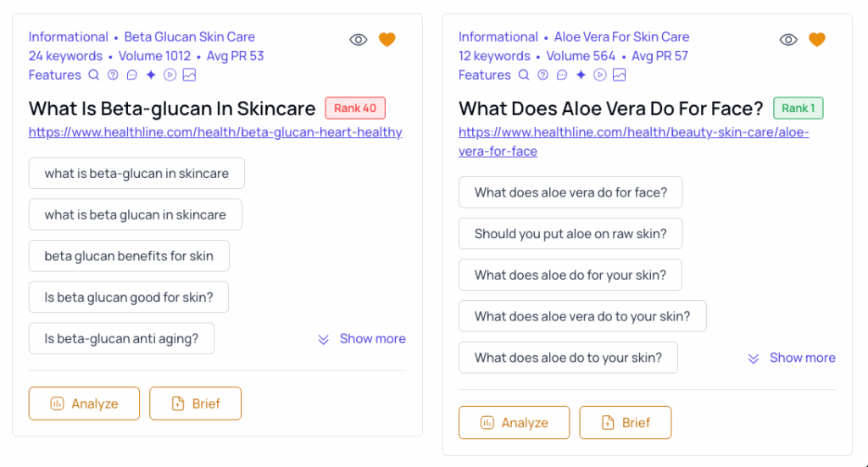Viewport: 868px width, 467px height.
Task: Click search feature icon in Aloe Vera card
Action: [524, 75]
